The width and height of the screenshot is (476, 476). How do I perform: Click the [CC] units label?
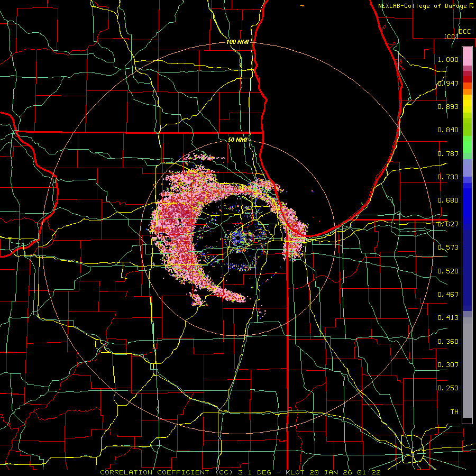[x=451, y=36]
